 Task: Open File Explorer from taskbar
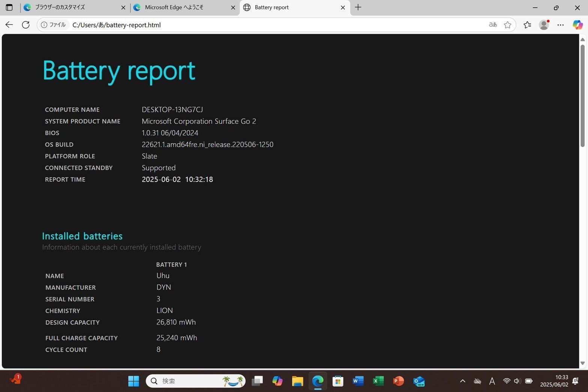(298, 381)
